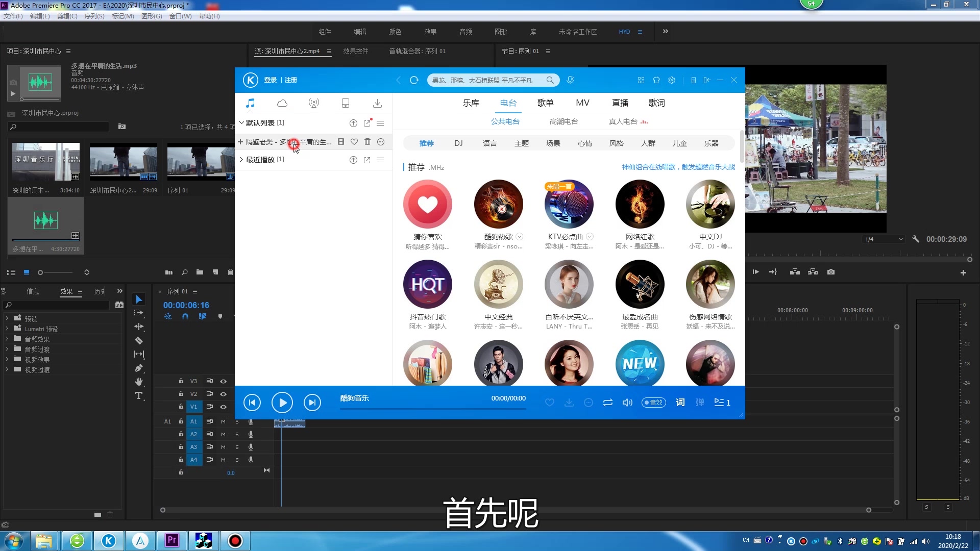Click the song recognition microphone icon
This screenshot has width=980, height=551.
click(x=570, y=80)
